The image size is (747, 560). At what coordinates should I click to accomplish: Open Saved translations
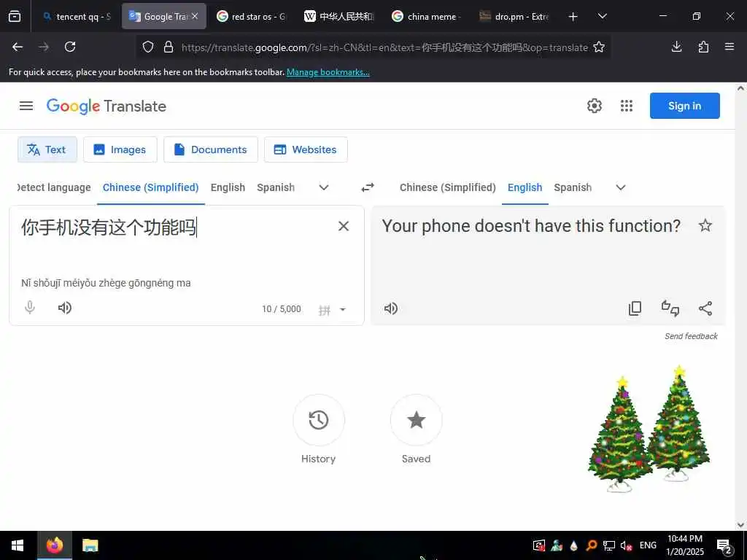coord(416,420)
